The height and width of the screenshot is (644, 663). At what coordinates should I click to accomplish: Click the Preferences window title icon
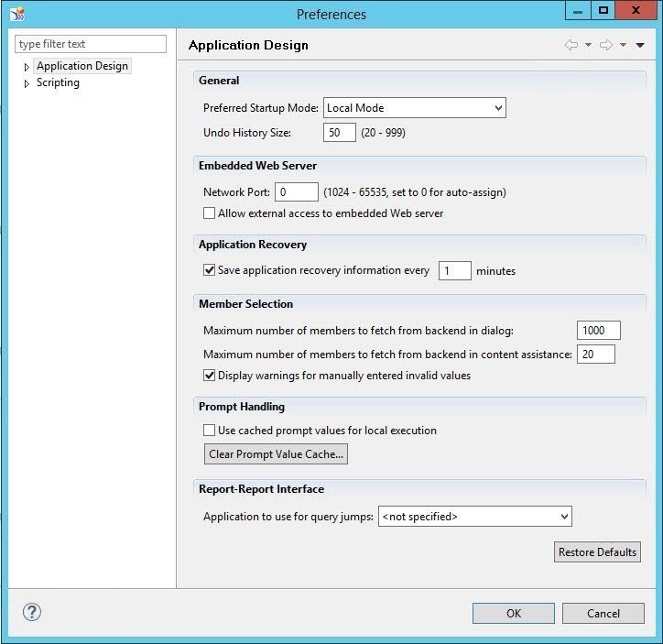(16, 14)
